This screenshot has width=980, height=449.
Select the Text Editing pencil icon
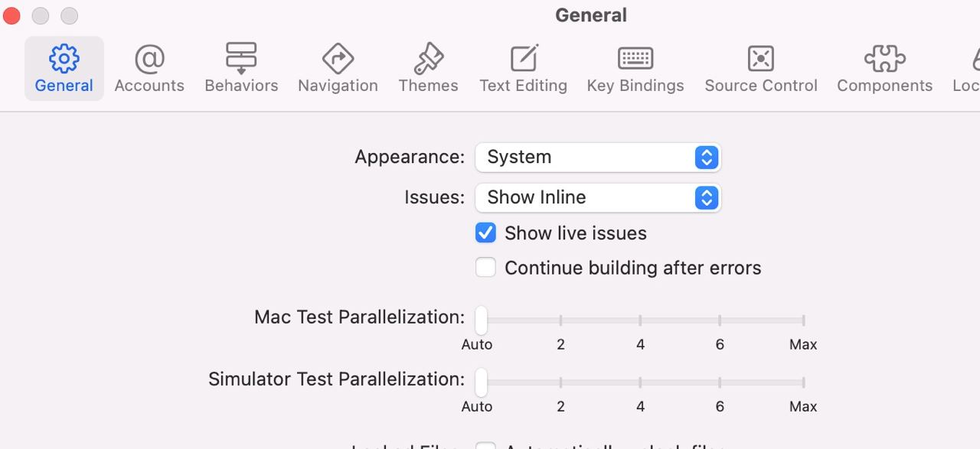524,59
